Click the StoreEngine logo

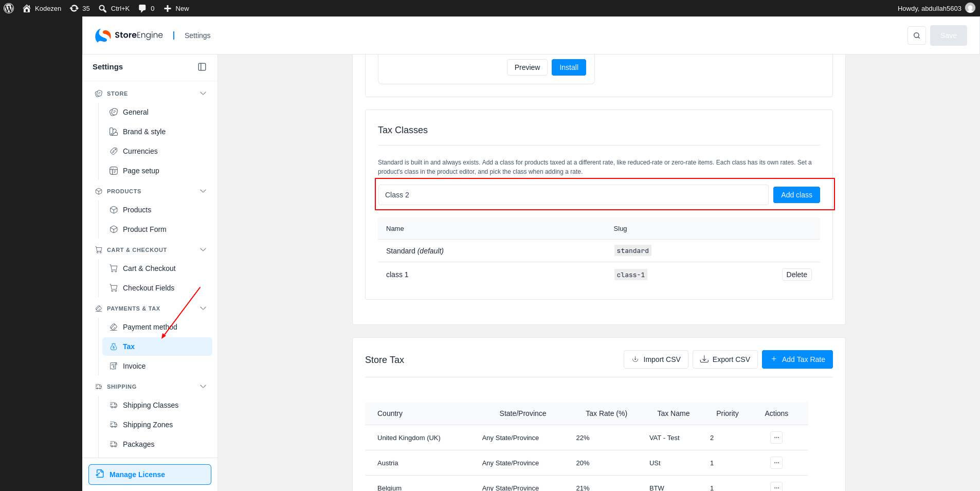129,35
